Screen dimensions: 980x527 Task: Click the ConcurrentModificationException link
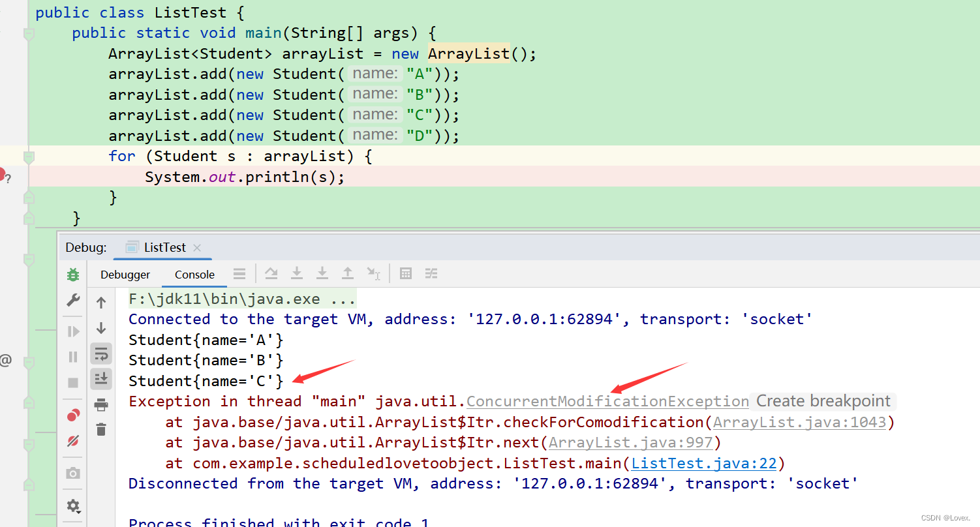click(x=607, y=401)
